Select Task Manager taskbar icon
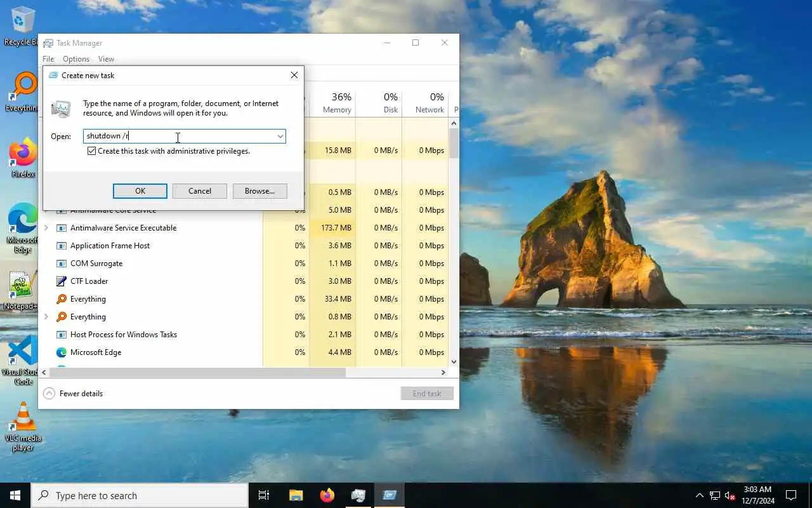The height and width of the screenshot is (508, 812). [x=358, y=495]
